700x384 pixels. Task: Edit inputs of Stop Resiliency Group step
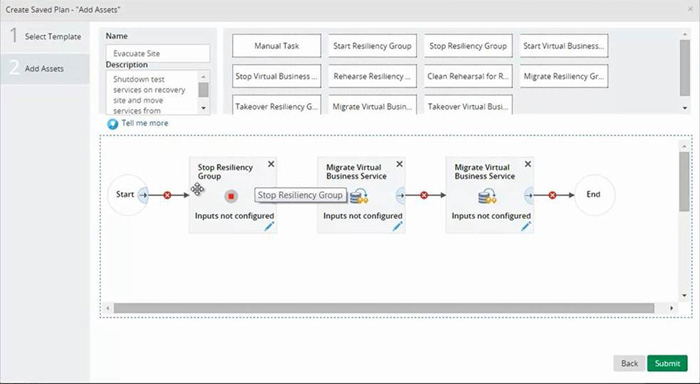269,226
